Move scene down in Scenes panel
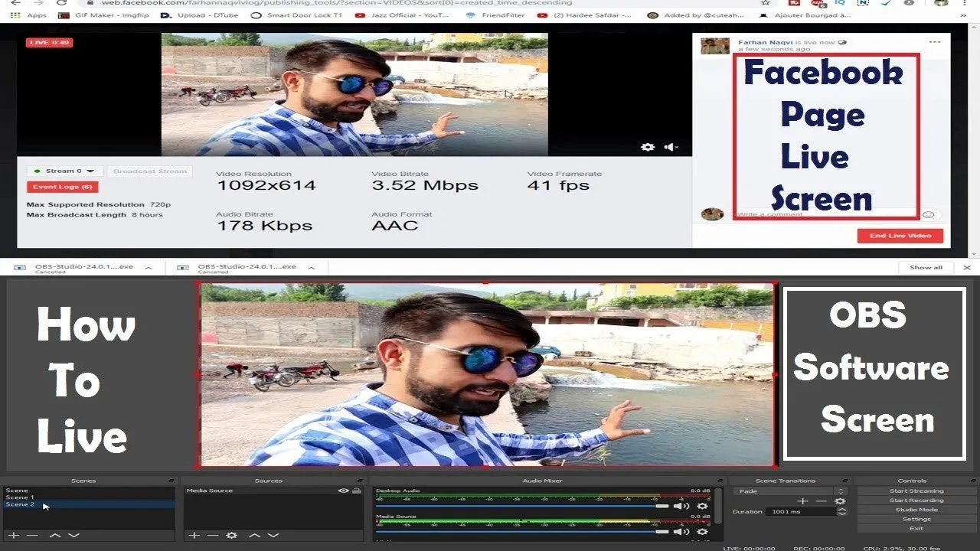This screenshot has width=980, height=551. [x=73, y=535]
